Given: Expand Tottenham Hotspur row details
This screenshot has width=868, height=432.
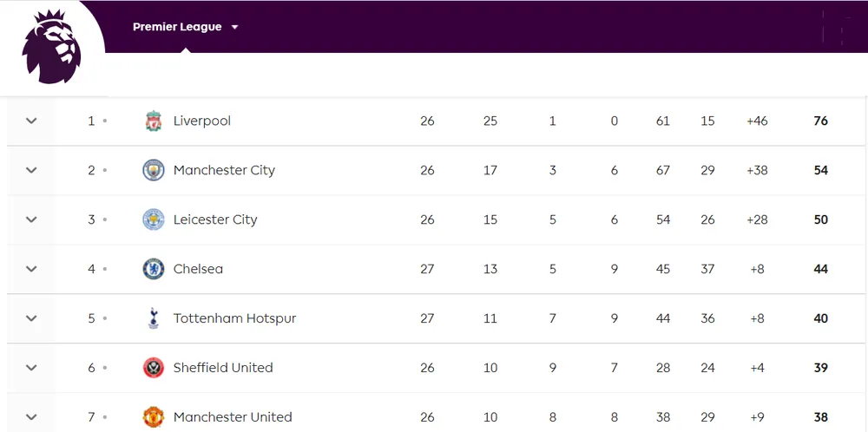Looking at the screenshot, I should tap(31, 318).
